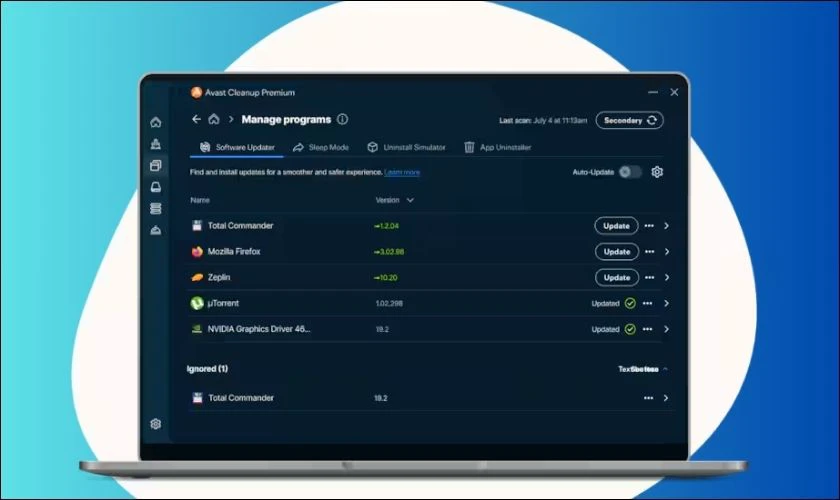The image size is (840, 500).
Task: Expand the Zeplin row chevron
Action: [667, 278]
